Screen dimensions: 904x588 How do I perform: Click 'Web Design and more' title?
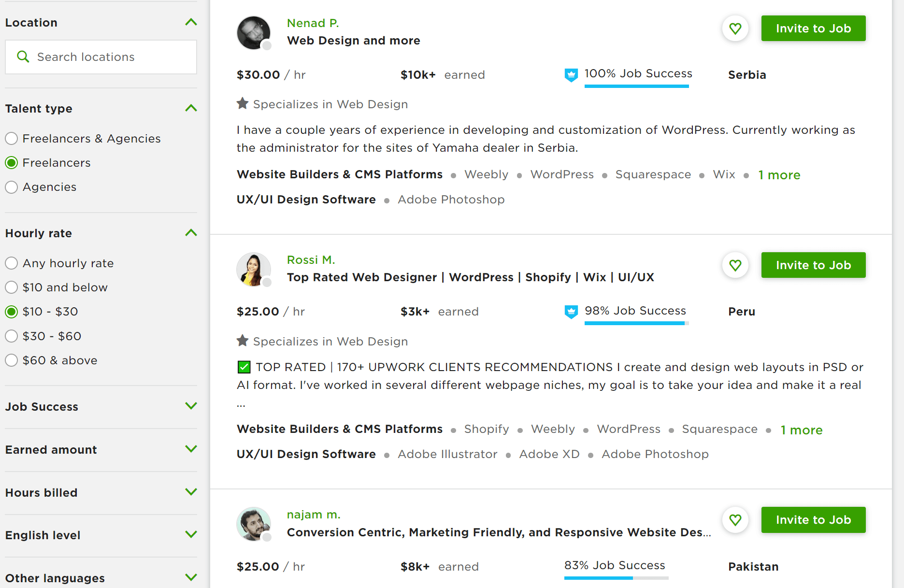(x=354, y=41)
